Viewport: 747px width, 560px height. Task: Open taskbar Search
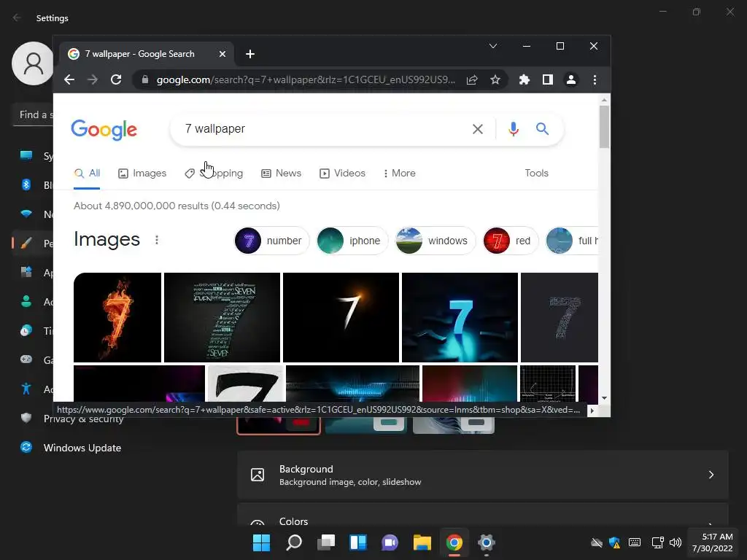point(294,542)
